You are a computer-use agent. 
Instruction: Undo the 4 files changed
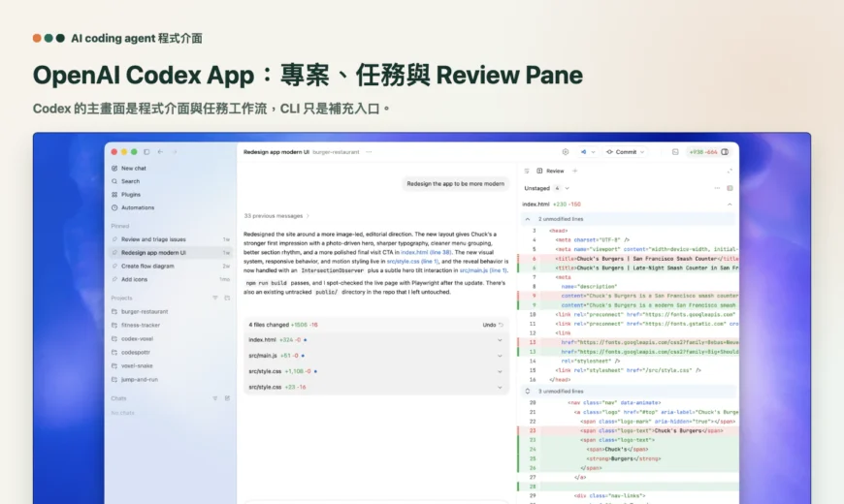[493, 325]
